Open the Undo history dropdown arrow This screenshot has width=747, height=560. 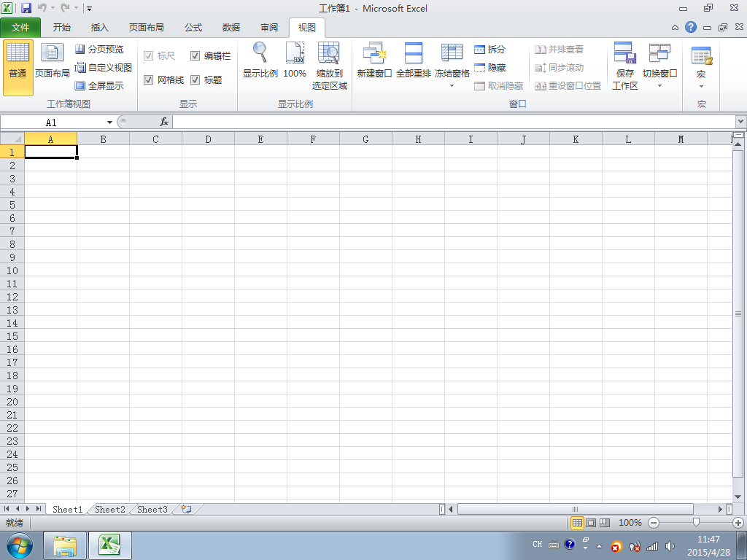pyautogui.click(x=53, y=8)
